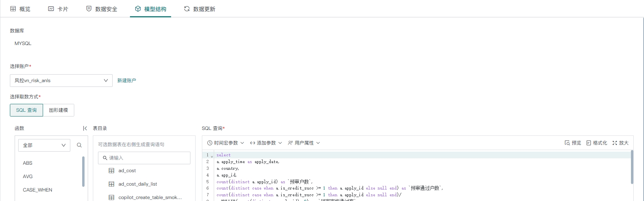Open the 数据安全 tab
Viewport: 644px width, 201px height.
102,9
